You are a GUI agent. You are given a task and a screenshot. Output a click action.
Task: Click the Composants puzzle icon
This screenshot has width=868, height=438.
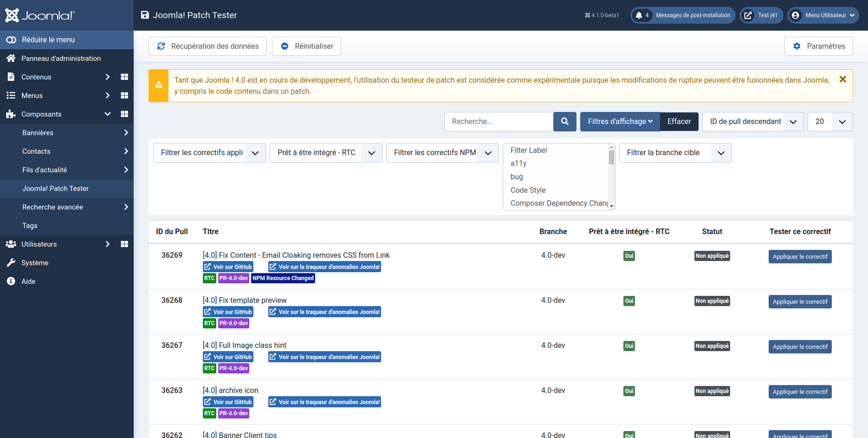[x=11, y=114]
